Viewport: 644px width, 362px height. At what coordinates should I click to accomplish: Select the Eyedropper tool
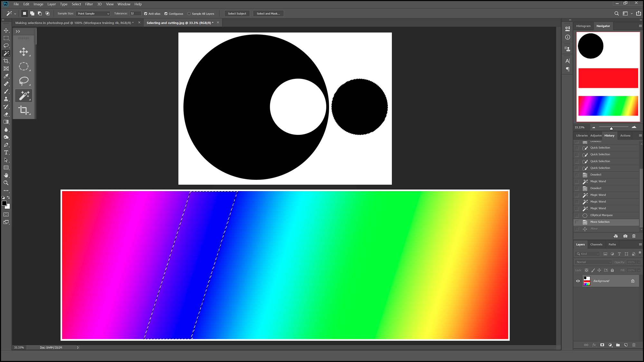pos(6,76)
